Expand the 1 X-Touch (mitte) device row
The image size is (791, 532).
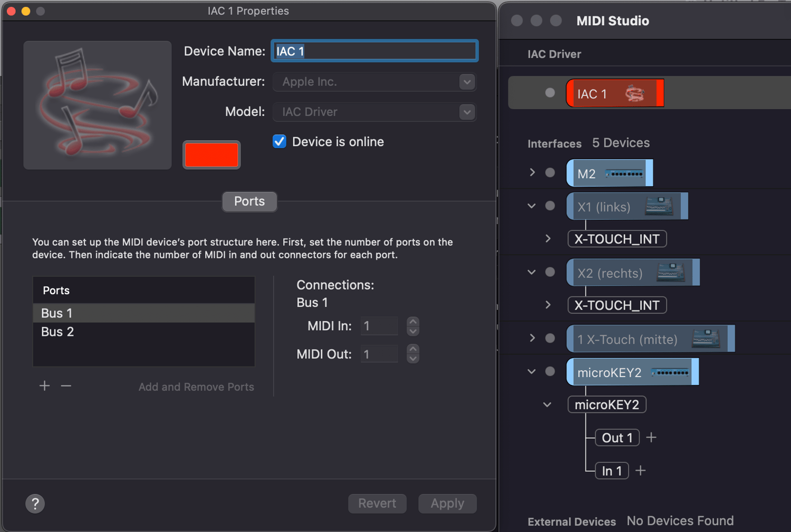[532, 338]
